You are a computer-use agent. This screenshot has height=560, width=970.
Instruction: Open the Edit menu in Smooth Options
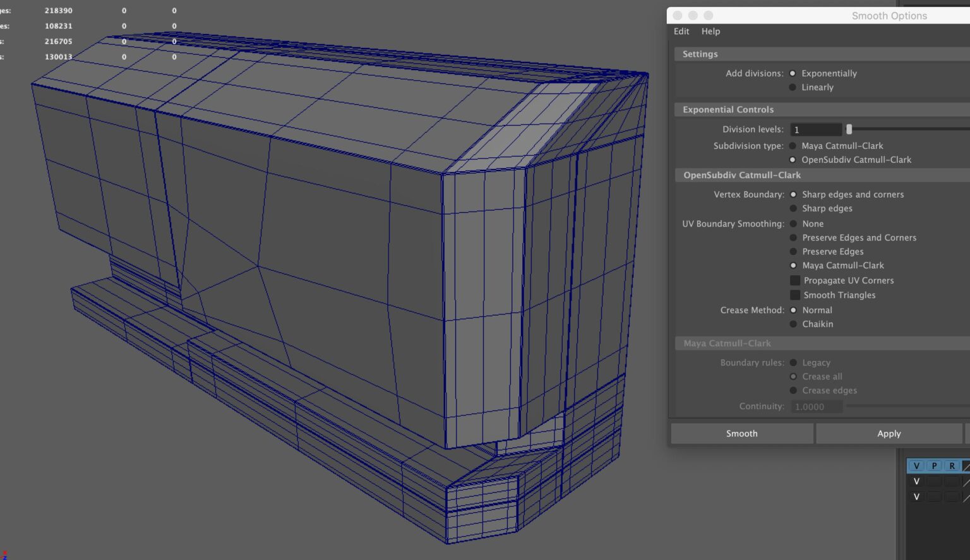(x=681, y=31)
